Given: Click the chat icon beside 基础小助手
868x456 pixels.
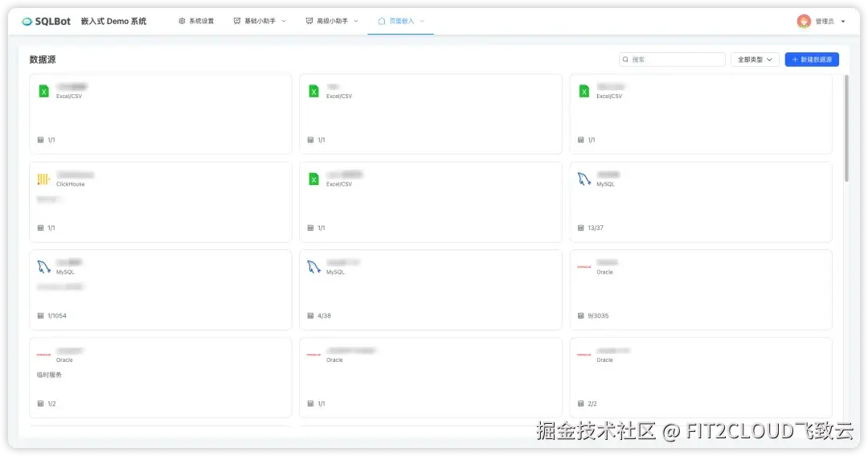Looking at the screenshot, I should [237, 21].
